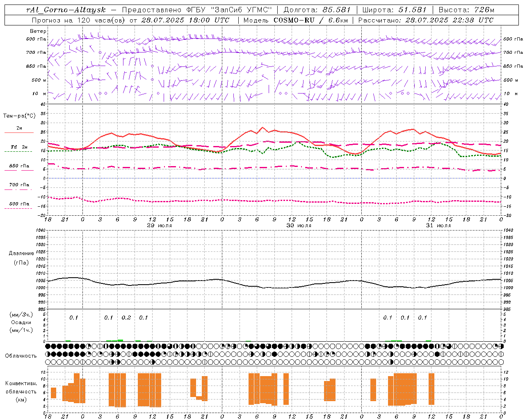Screen dimensions: 525x420
Task: Click the 700 гПа temperature legend line sample
Action: pos(18,189)
